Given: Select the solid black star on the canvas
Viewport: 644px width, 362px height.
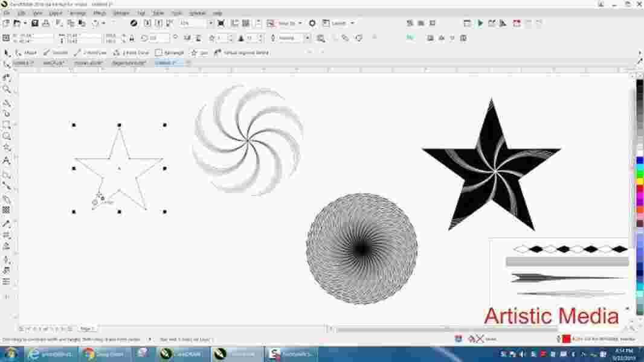Looking at the screenshot, I should point(491,165).
